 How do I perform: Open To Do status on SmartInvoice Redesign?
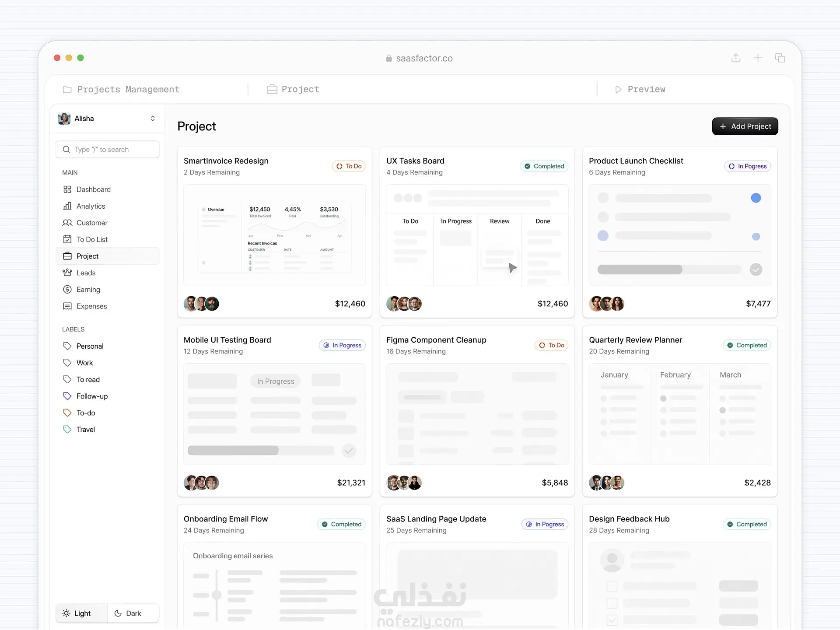pos(349,166)
